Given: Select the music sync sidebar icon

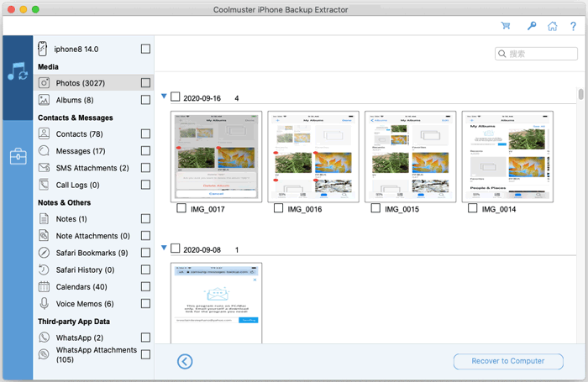Looking at the screenshot, I should (18, 71).
